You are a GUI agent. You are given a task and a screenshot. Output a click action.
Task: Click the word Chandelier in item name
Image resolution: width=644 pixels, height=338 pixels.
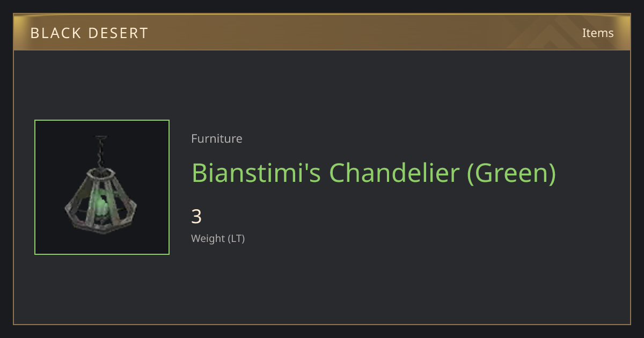click(394, 173)
